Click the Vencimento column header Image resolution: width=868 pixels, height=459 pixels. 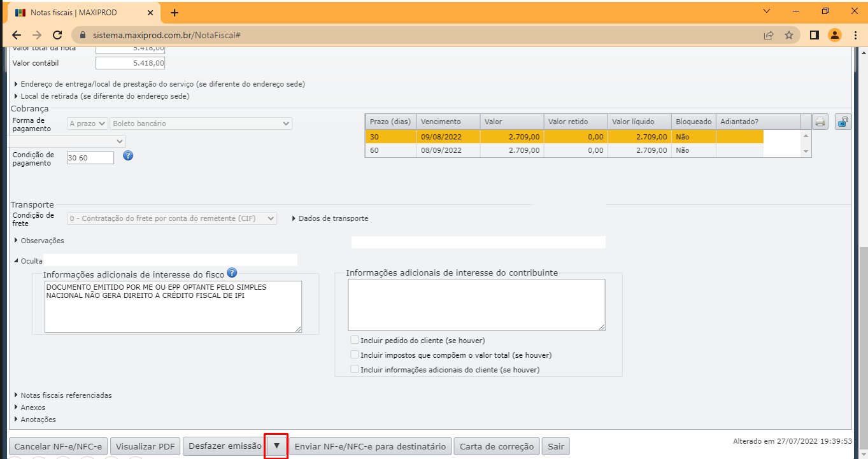(x=448, y=122)
